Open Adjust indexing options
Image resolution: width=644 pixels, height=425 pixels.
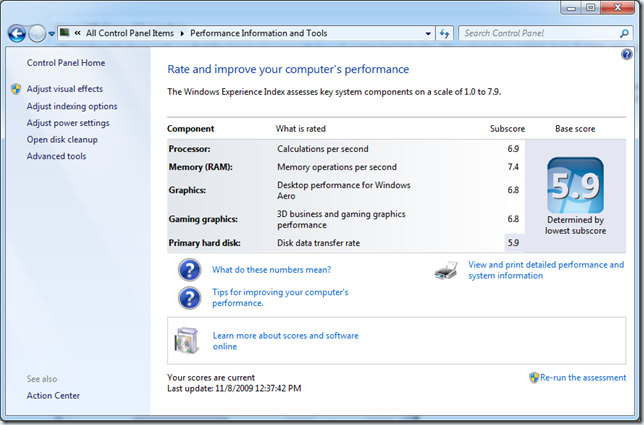tap(72, 106)
